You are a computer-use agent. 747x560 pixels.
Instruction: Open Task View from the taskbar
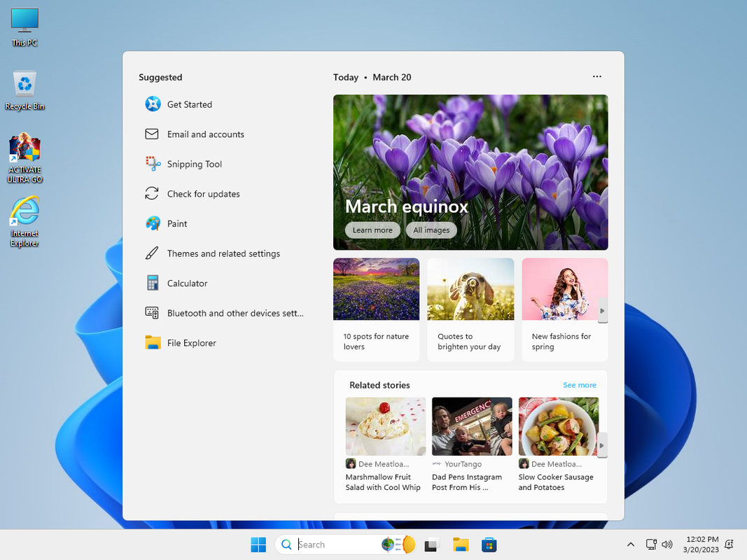pos(432,545)
